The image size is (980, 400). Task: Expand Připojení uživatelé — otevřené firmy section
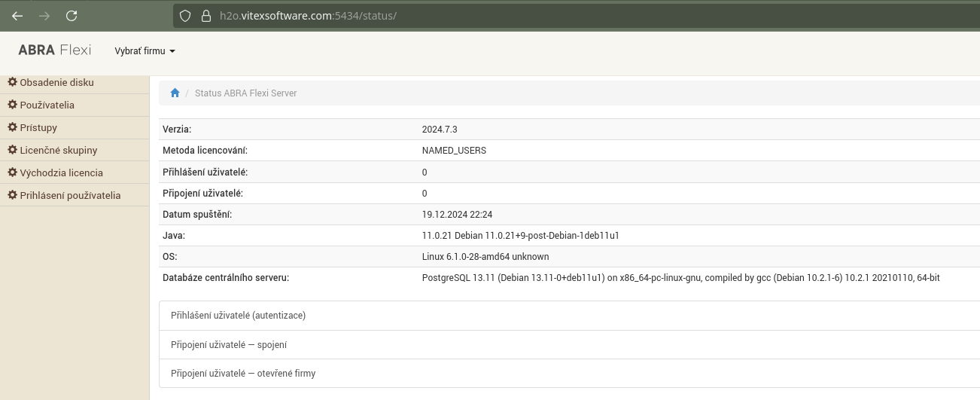pos(570,373)
